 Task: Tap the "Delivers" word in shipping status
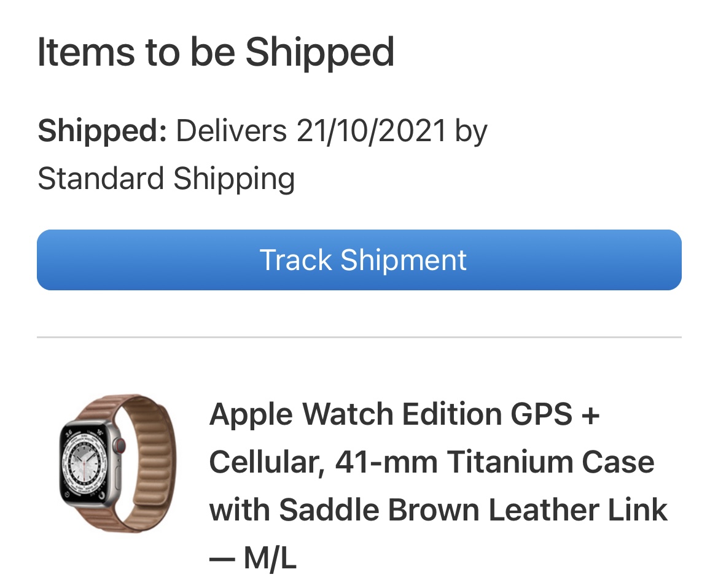[x=231, y=131]
